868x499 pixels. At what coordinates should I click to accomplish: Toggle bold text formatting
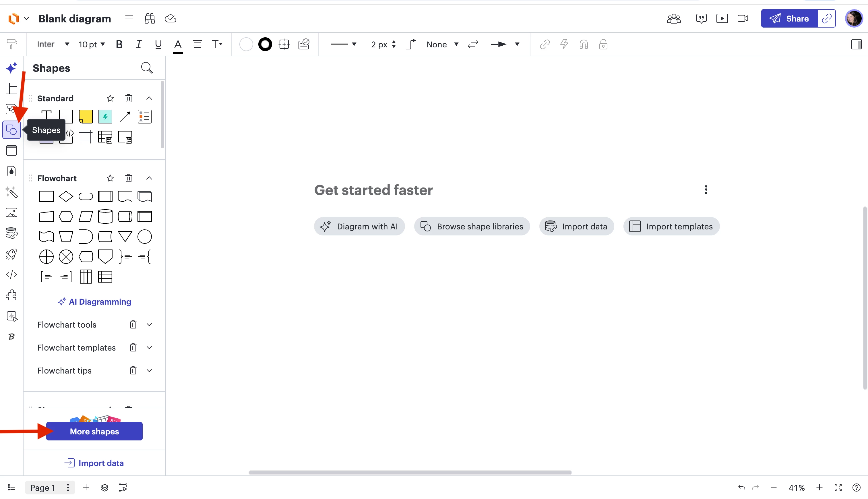click(119, 45)
